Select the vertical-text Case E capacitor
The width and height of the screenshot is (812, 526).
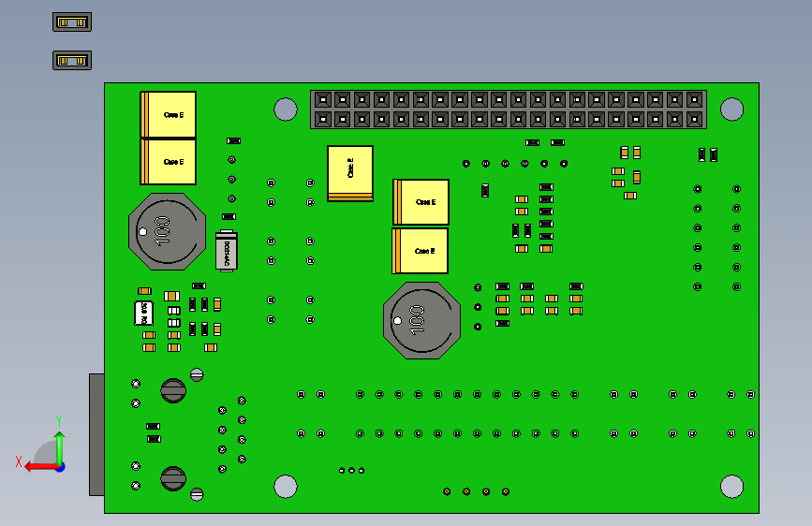click(x=350, y=173)
